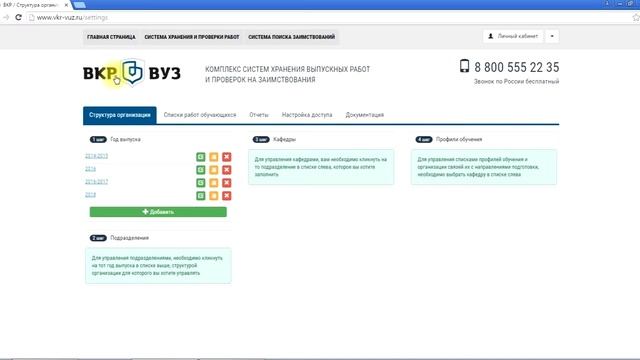Delete the 2016-2017 year with red X
This screenshot has width=640, height=360.
(227, 183)
